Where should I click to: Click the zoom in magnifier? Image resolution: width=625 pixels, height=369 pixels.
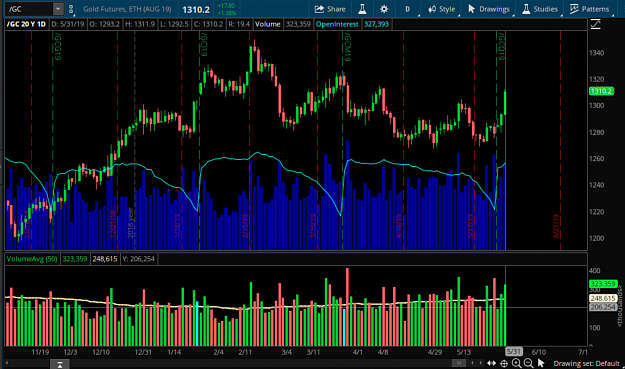click(x=516, y=363)
